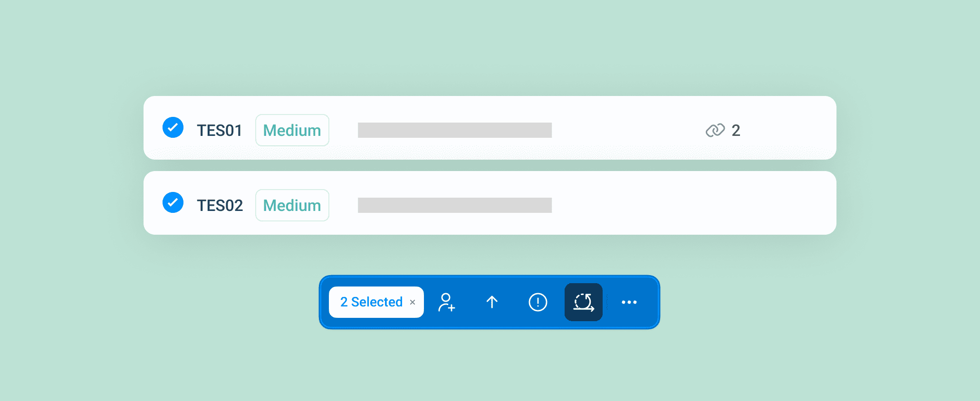Click the TES02 gray title placeholder
The height and width of the screenshot is (401, 980).
click(454, 205)
